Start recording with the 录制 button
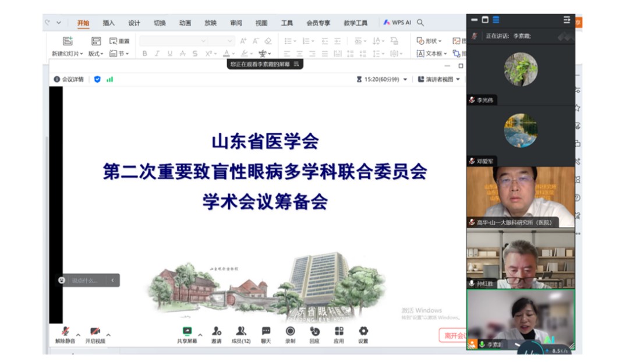644x362 pixels. pyautogui.click(x=289, y=331)
